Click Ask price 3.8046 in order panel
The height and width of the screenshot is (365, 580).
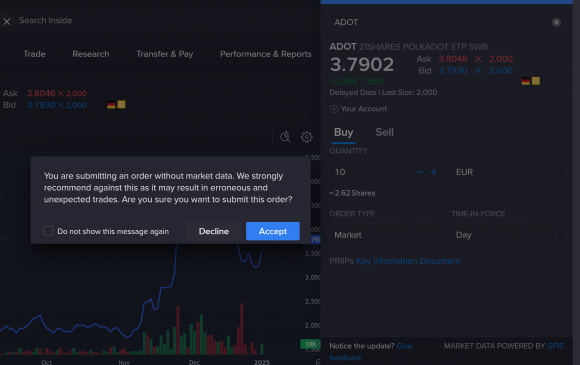(453, 59)
